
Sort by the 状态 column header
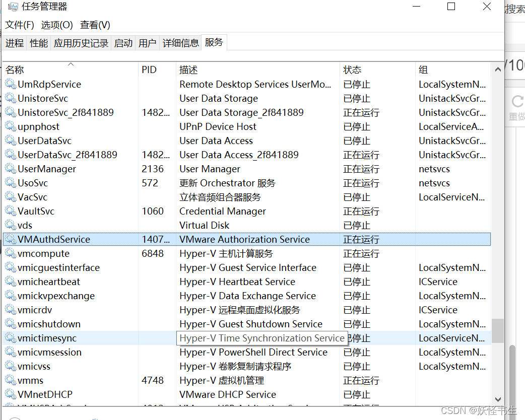pyautogui.click(x=377, y=69)
